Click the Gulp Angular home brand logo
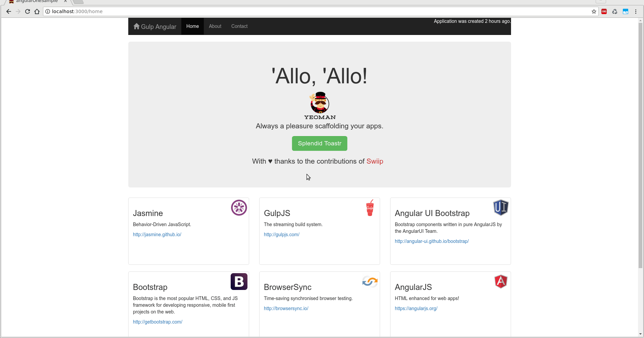 pyautogui.click(x=155, y=27)
